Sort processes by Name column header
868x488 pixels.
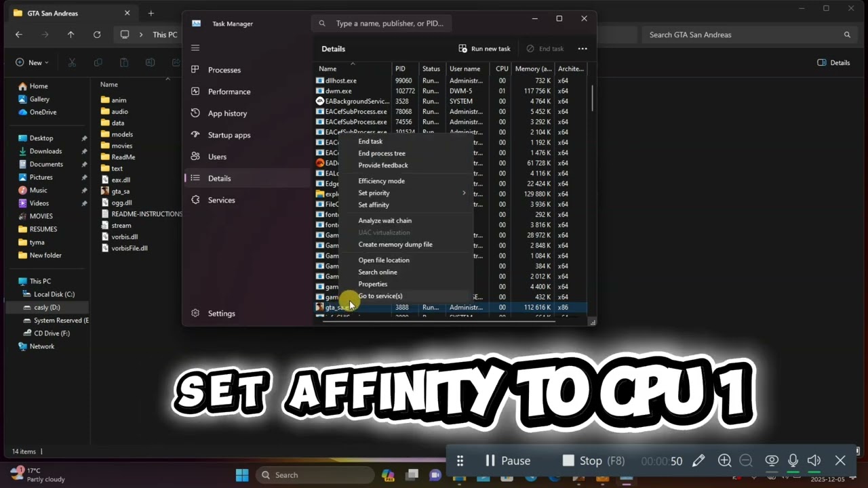coord(353,68)
